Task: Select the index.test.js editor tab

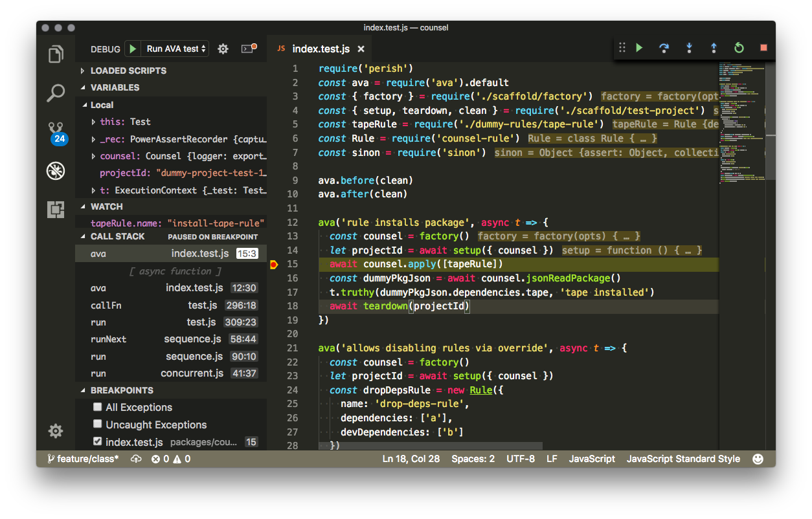Action: pyautogui.click(x=321, y=49)
